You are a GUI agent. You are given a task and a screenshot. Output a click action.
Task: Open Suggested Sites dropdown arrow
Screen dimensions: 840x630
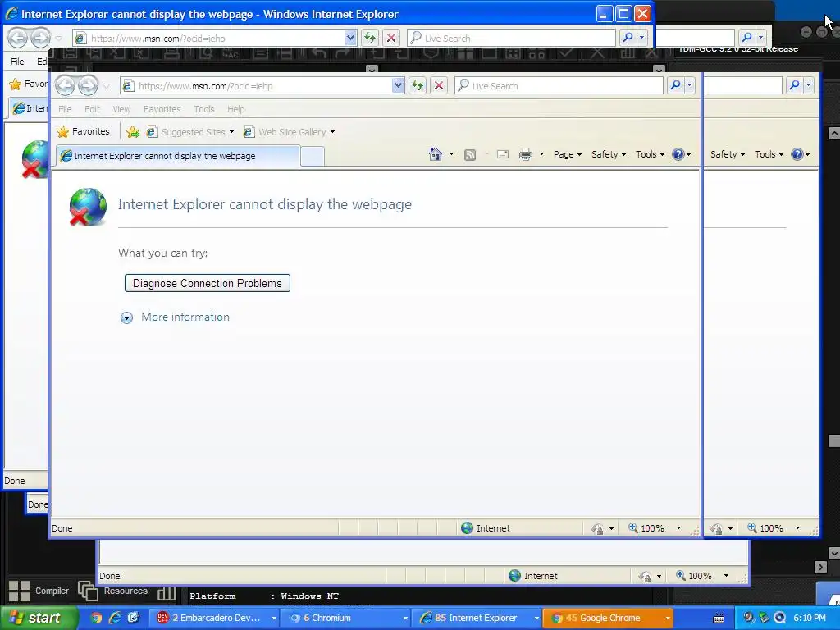[231, 132]
